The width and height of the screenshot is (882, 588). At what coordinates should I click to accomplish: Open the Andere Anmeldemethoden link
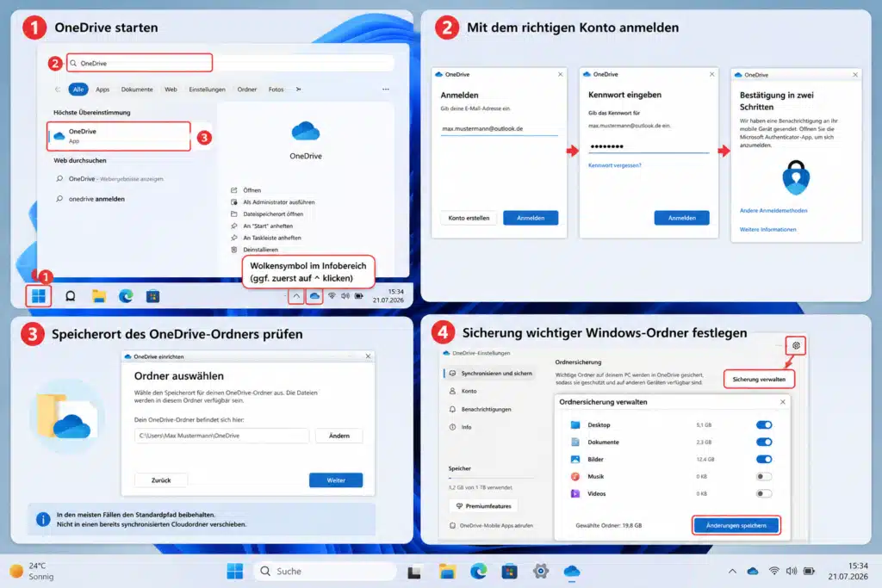773,210
